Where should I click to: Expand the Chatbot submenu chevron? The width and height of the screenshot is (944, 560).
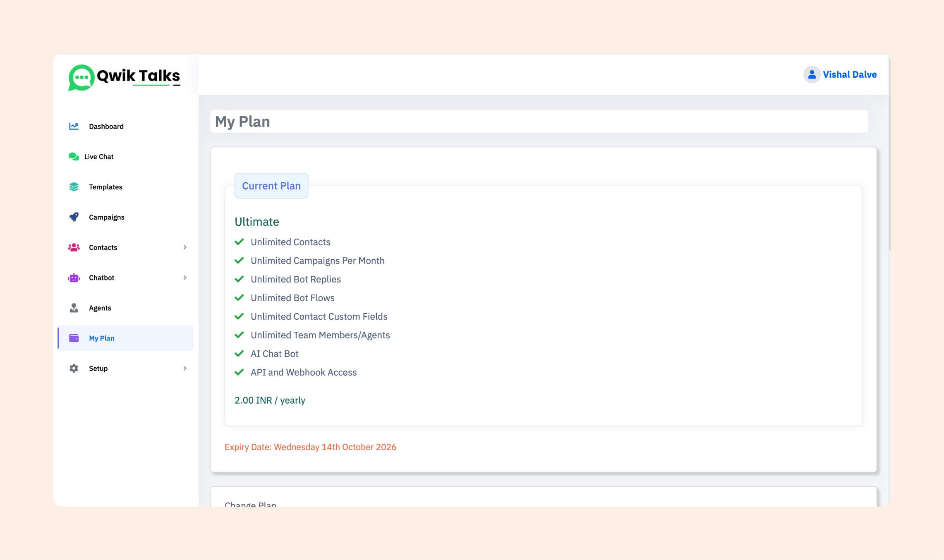[185, 278]
